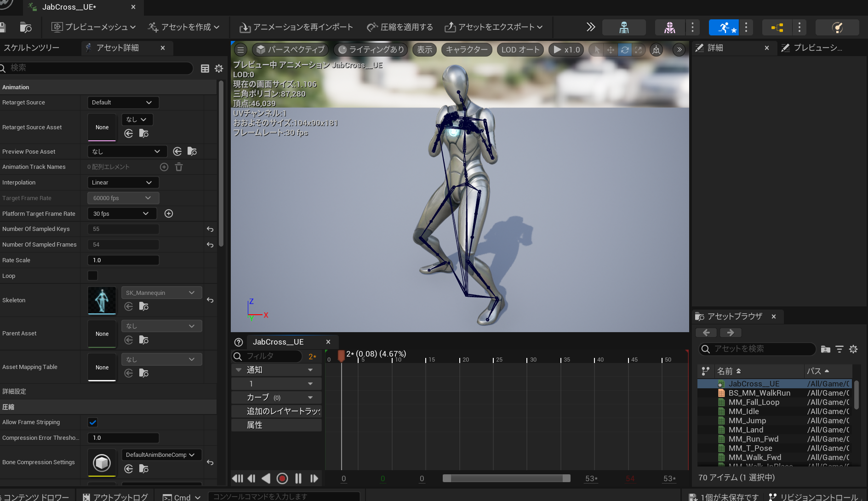Open the asset browser filter options

point(839,349)
